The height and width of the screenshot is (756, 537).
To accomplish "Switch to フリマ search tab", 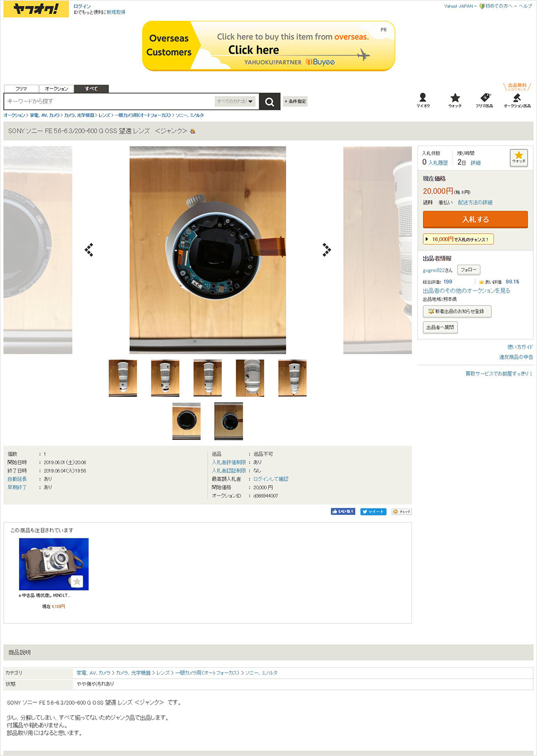I will [21, 89].
